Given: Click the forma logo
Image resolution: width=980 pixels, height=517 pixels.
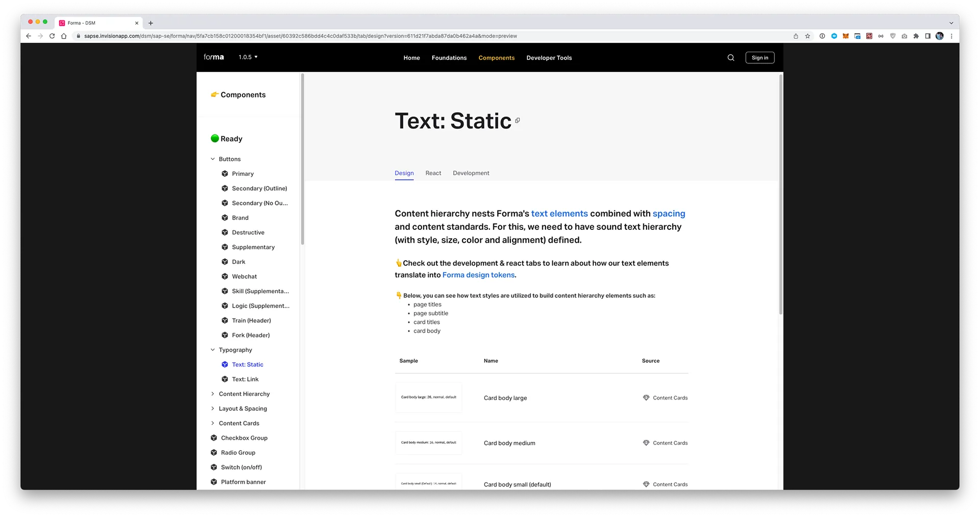Looking at the screenshot, I should coord(213,57).
